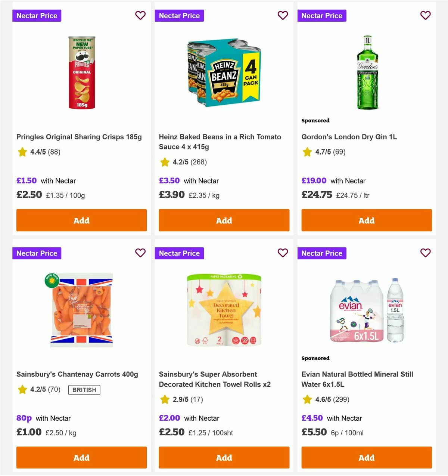Click the heart icon on Evian water
The width and height of the screenshot is (448, 476).
[x=425, y=253]
